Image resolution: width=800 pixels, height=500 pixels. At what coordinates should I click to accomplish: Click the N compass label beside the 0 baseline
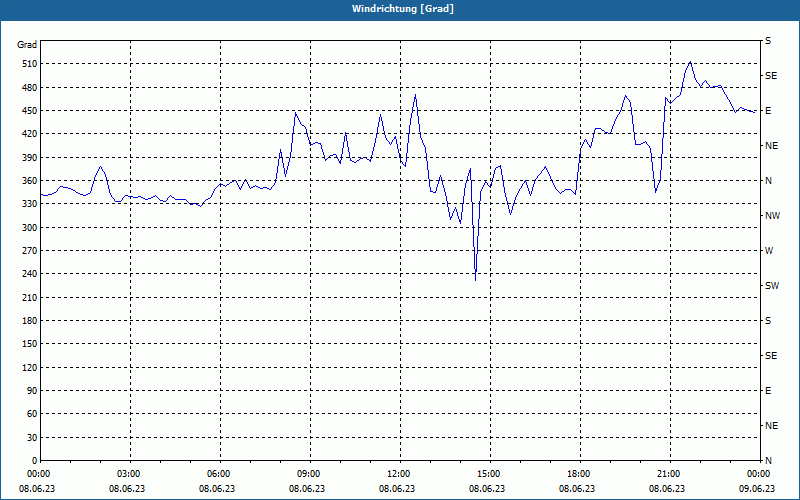point(768,461)
